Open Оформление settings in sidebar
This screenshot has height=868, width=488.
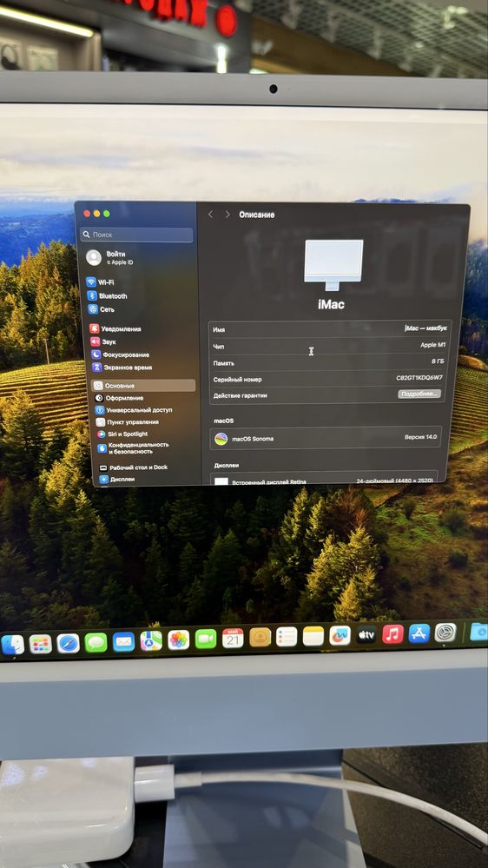pyautogui.click(x=119, y=398)
